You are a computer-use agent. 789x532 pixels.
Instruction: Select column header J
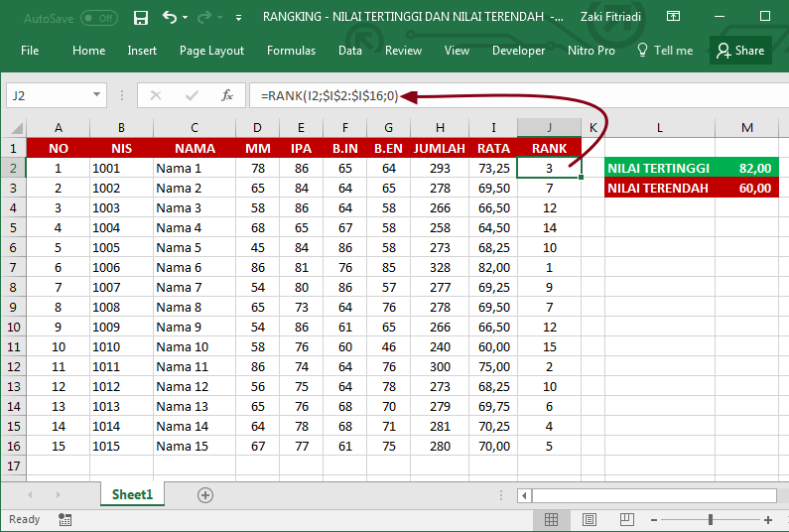(x=549, y=128)
